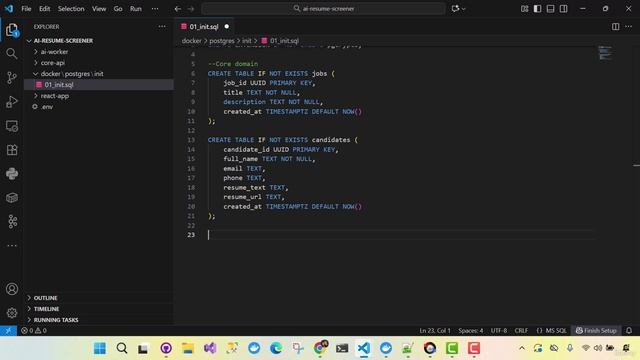
Task: Open Explorer Views and More Actions ellipsis
Action: 162,27
